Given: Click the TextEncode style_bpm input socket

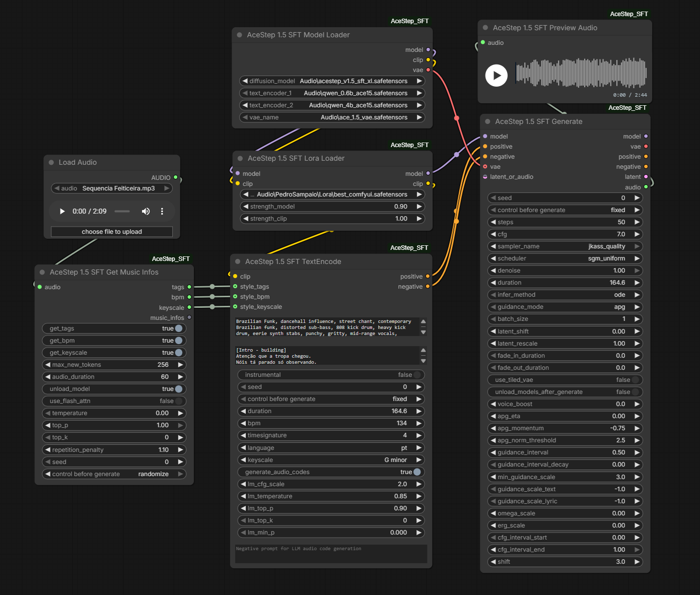Looking at the screenshot, I should pos(235,297).
